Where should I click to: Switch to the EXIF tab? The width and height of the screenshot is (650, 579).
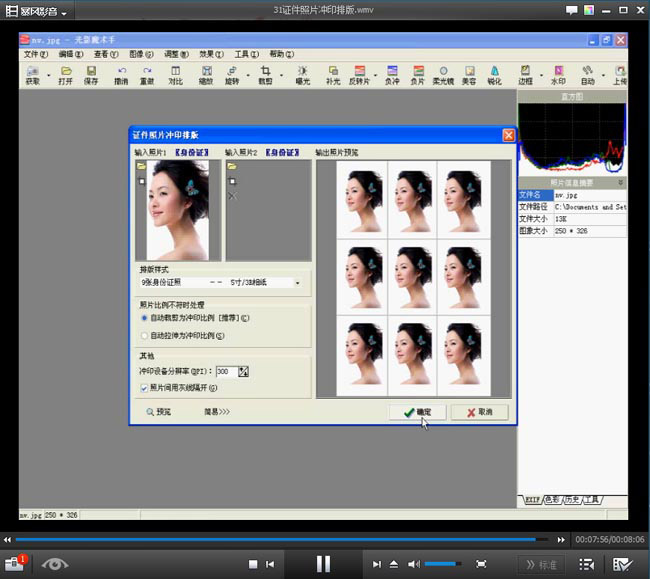click(532, 500)
